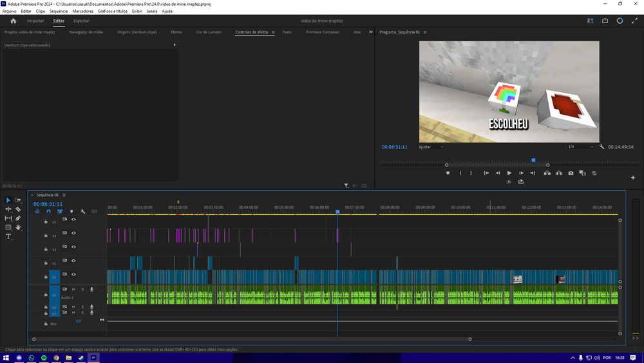Go to the Exportar workspace
This screenshot has height=363, width=644.
pyautogui.click(x=81, y=21)
